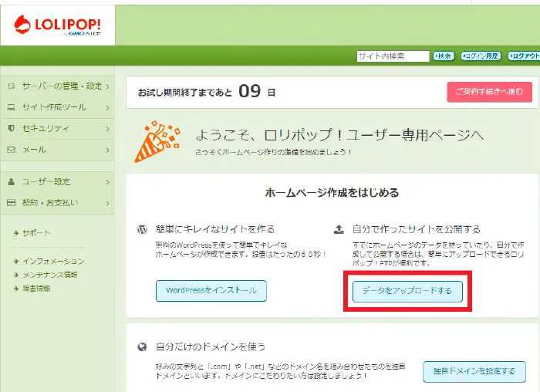Click the envelope icon beside メール
540x392 pixels.
(x=12, y=150)
